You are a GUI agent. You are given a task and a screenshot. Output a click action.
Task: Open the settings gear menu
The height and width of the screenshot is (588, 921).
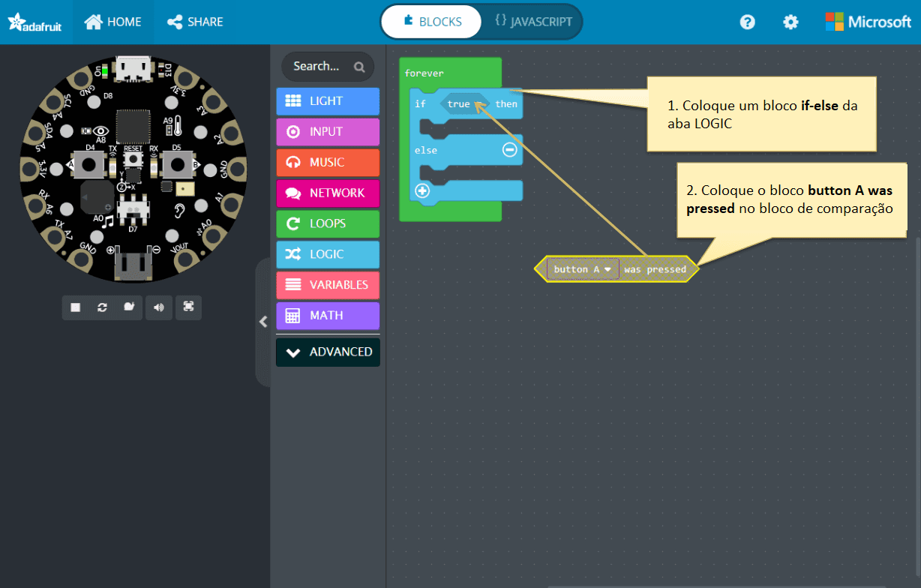[790, 22]
